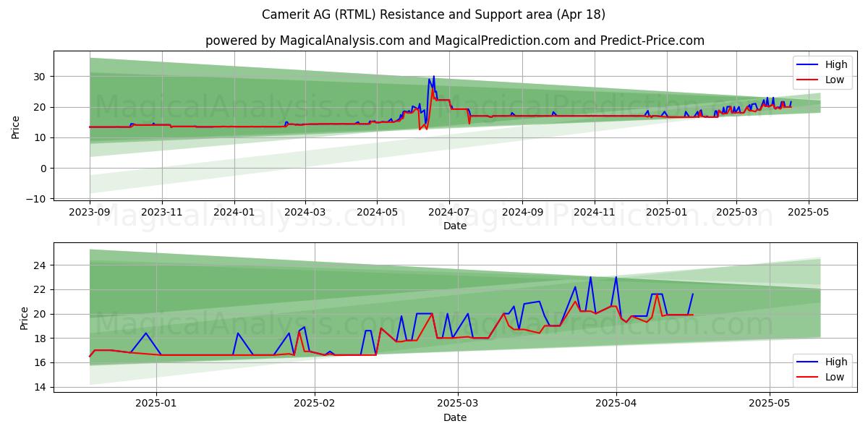The image size is (868, 434).
Task: Click the '2025-02' tick label on bottom chart
Action: coord(315,405)
